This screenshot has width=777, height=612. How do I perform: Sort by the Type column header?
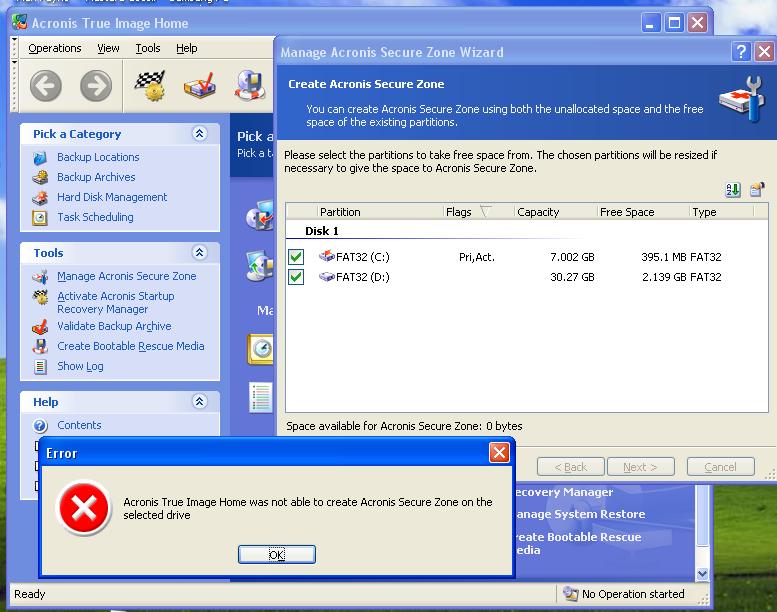[x=722, y=212]
